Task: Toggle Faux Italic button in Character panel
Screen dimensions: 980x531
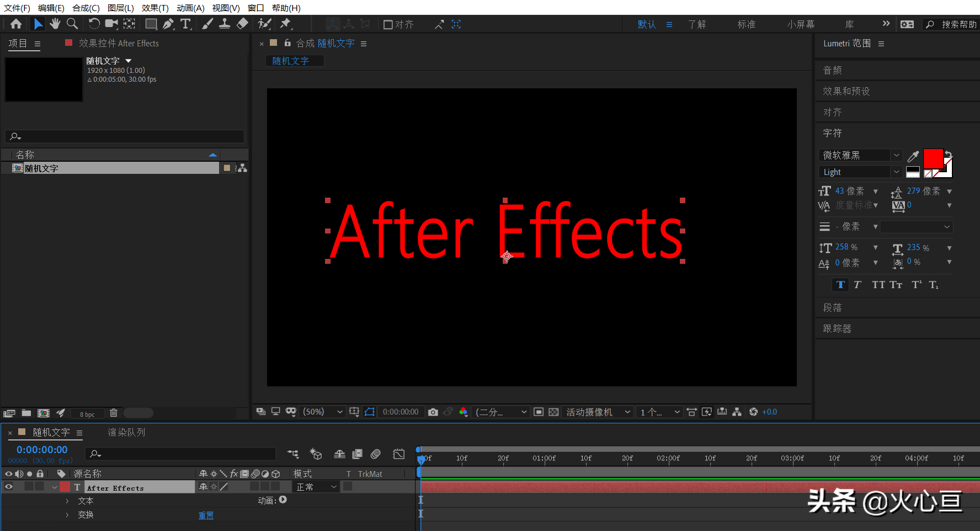Action: point(857,285)
